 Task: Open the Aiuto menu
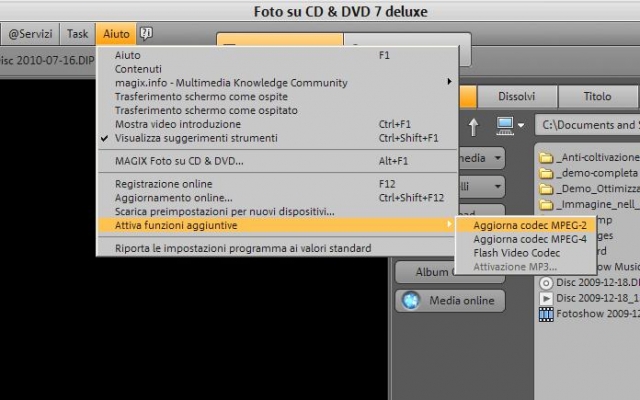pos(116,33)
